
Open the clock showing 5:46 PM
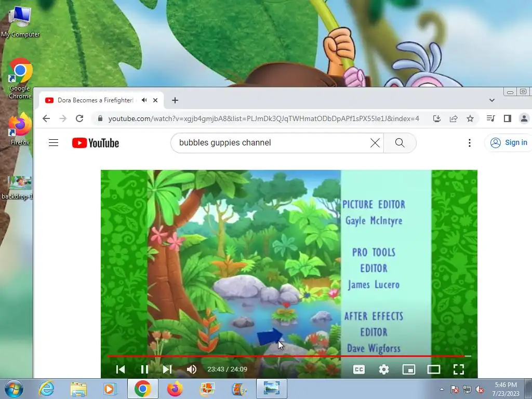(506, 389)
